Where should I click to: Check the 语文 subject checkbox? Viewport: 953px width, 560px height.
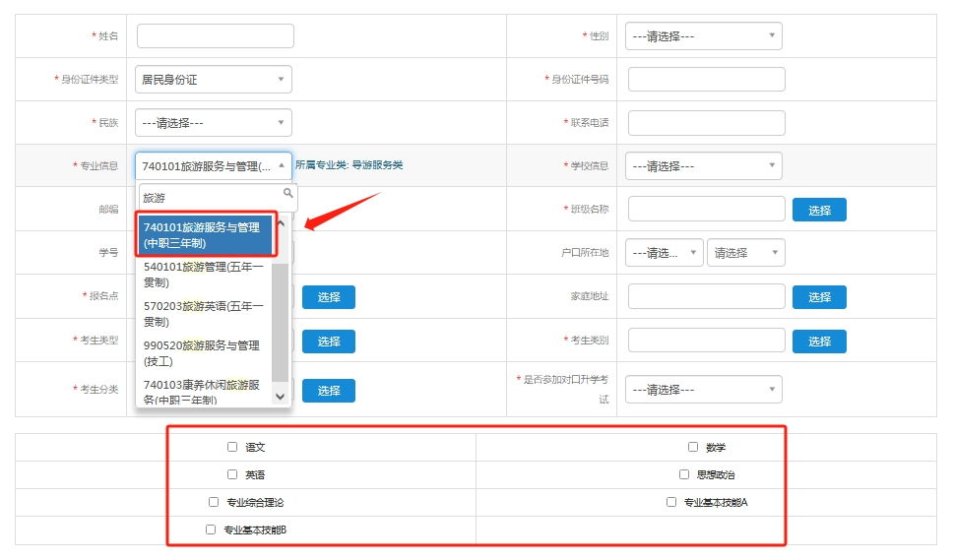coord(232,447)
